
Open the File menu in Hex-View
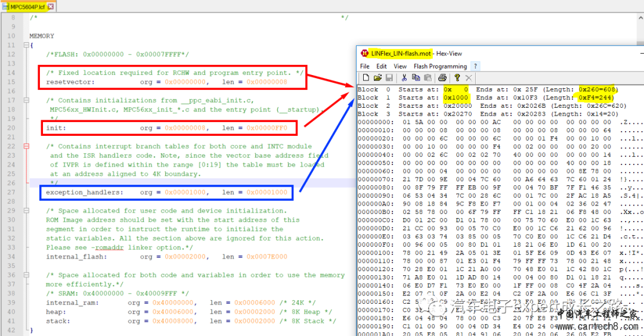tap(365, 66)
